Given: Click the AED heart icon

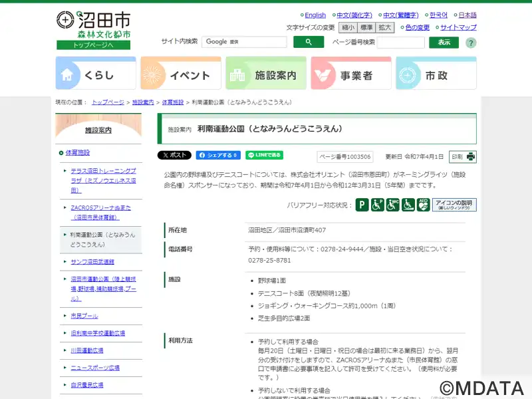Looking at the screenshot, I should tap(423, 205).
